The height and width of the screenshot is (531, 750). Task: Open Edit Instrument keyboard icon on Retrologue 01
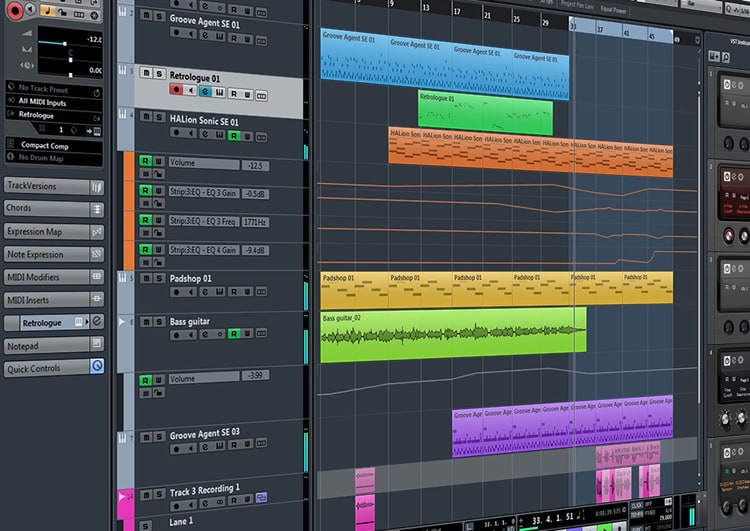(219, 92)
